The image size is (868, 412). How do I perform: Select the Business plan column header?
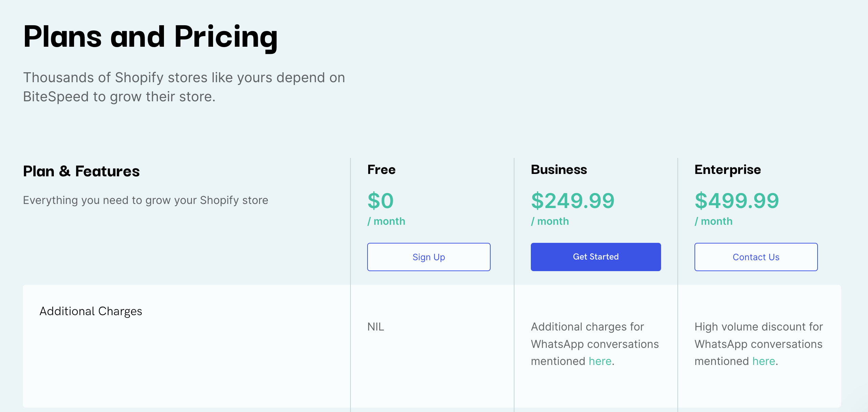pos(558,170)
